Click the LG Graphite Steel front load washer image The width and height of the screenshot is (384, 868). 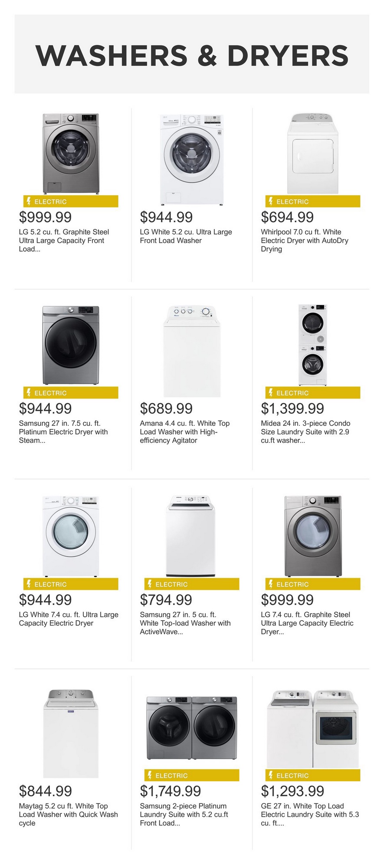pos(71,153)
